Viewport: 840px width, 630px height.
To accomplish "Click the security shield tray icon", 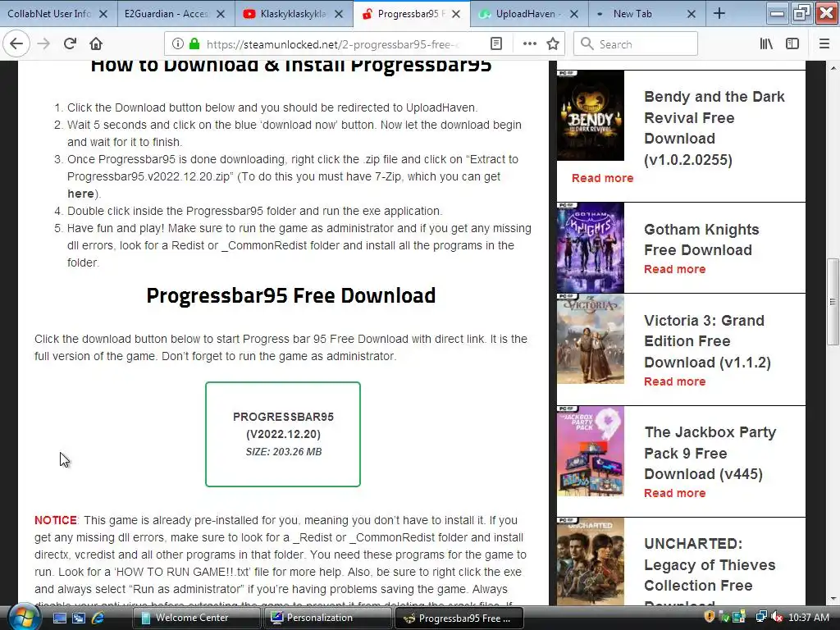I will 710,618.
